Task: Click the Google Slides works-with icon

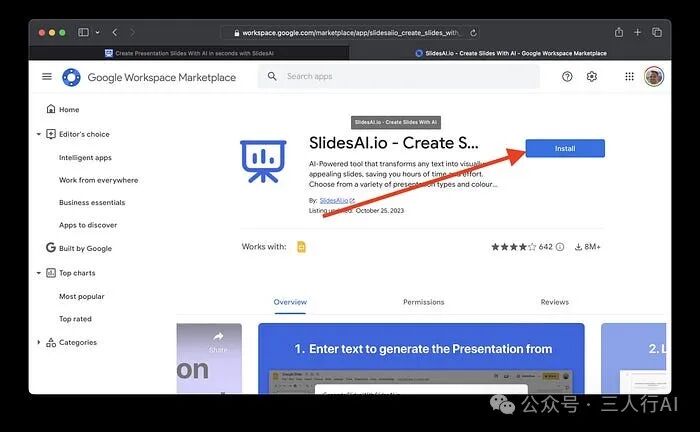Action: pyautogui.click(x=301, y=247)
